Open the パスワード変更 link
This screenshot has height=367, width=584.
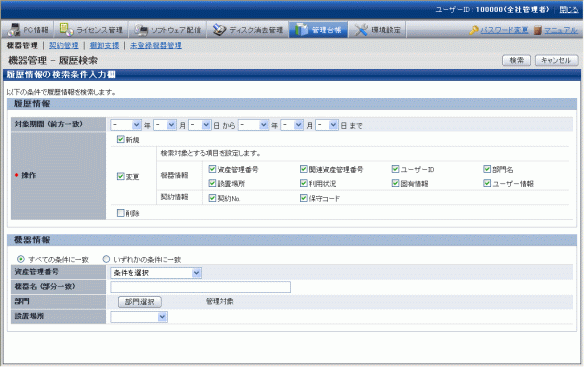[x=504, y=30]
